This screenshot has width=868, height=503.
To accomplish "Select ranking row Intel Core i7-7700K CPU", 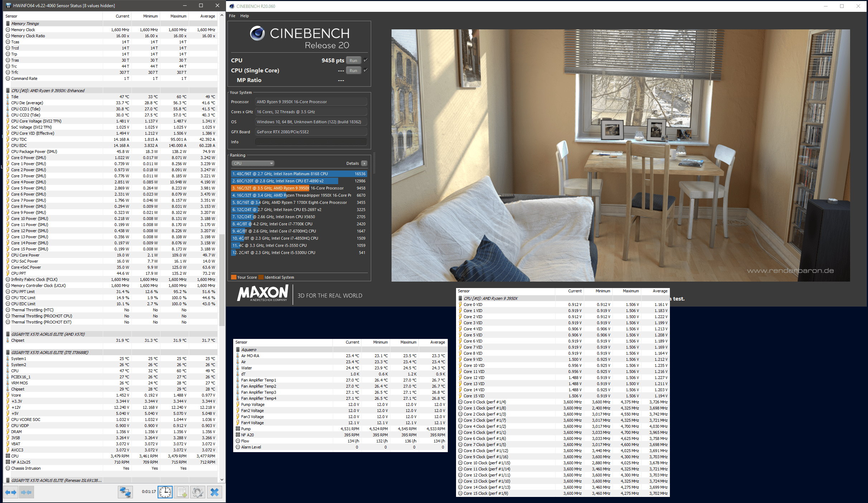I will (x=299, y=224).
